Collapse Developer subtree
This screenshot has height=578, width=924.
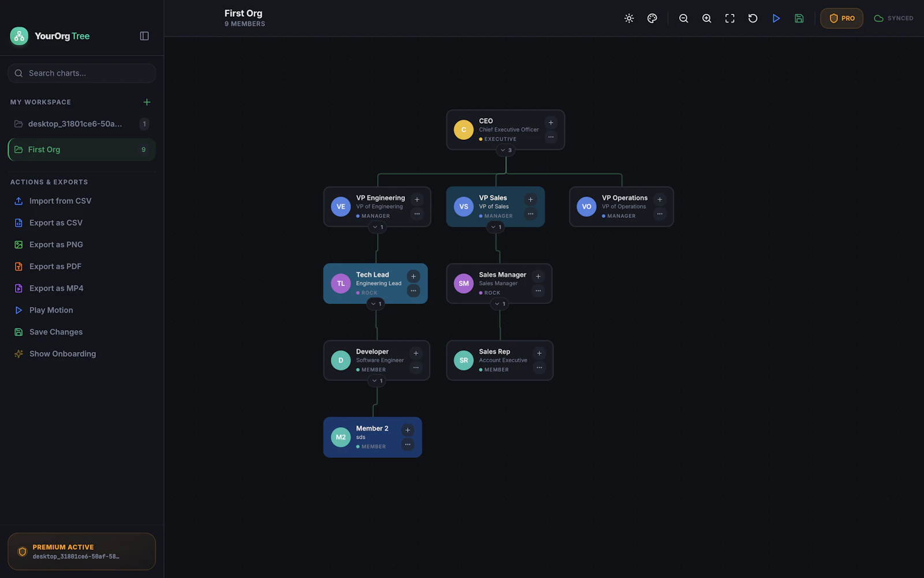(x=377, y=381)
